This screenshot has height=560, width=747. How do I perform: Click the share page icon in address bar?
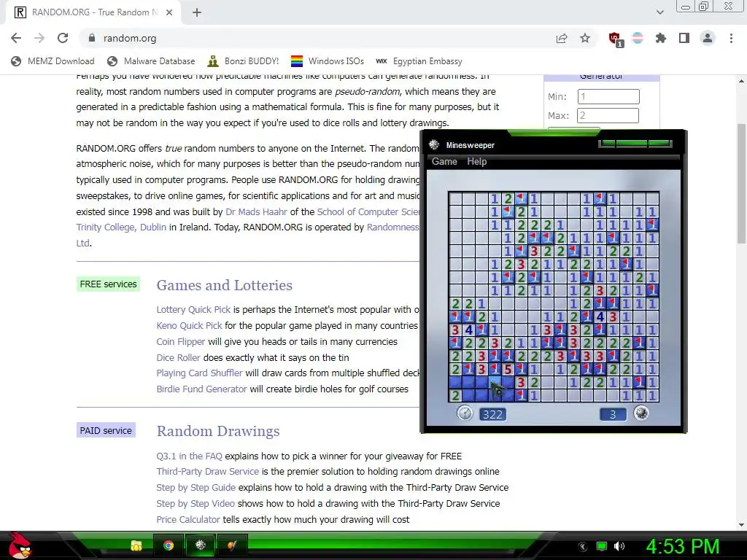(562, 38)
